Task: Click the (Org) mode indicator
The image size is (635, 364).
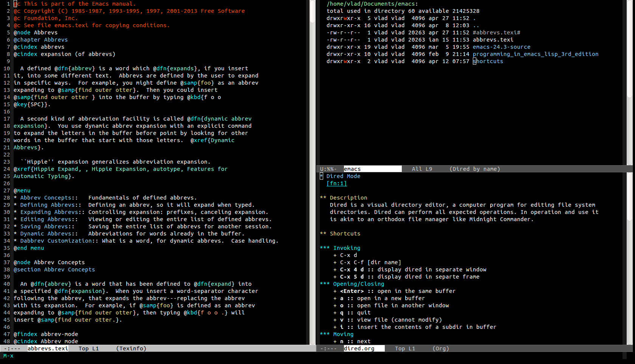Action: pyautogui.click(x=441, y=349)
